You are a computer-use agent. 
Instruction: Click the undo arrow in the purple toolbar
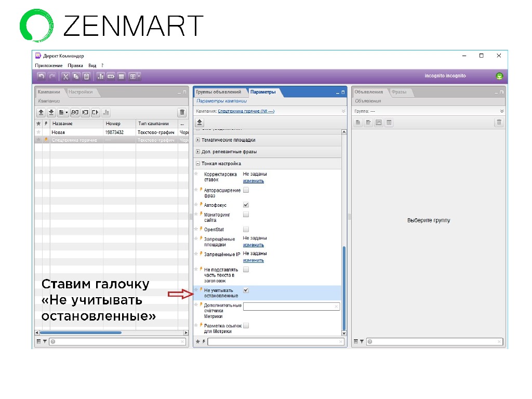tap(41, 76)
